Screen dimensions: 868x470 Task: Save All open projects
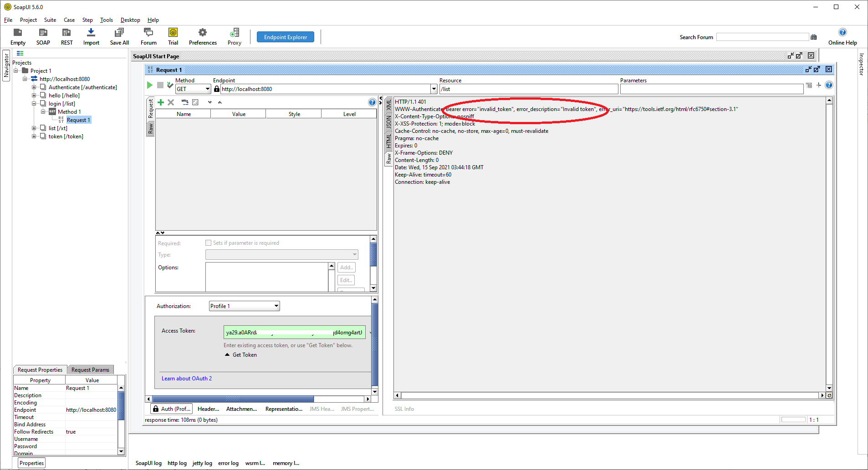click(119, 36)
